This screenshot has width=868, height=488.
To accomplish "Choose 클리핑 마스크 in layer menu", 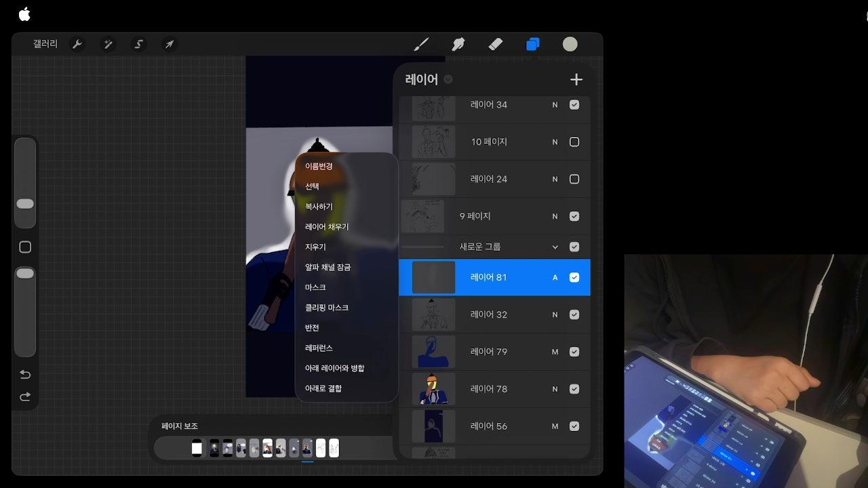I will coord(326,307).
